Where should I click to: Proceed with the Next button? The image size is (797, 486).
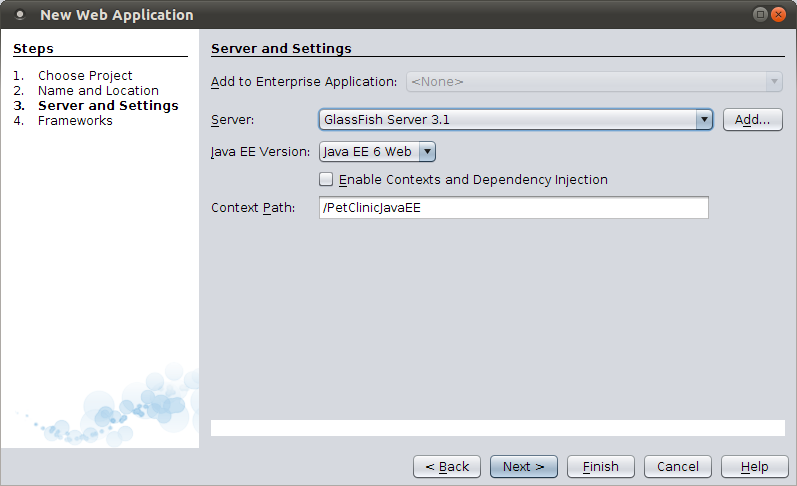523,467
